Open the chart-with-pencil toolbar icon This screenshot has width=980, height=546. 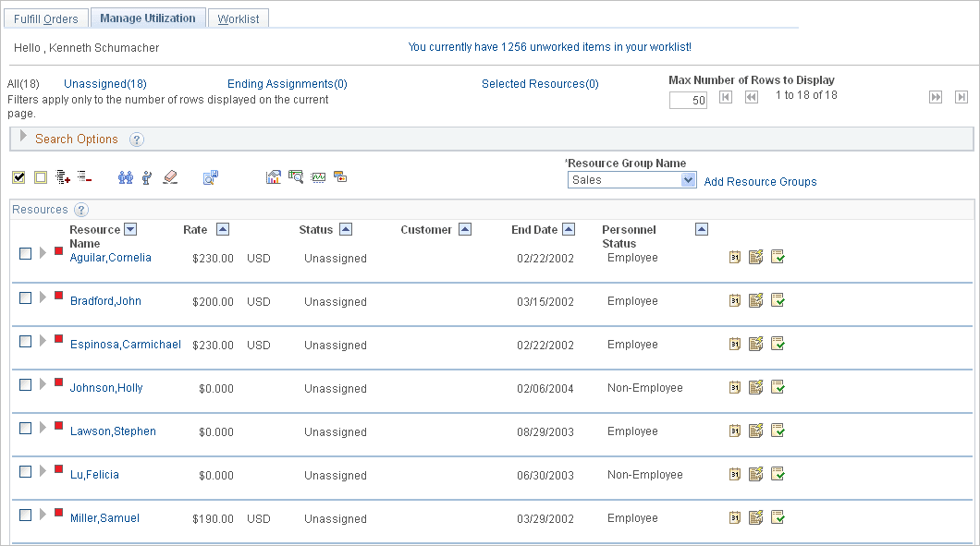(274, 176)
